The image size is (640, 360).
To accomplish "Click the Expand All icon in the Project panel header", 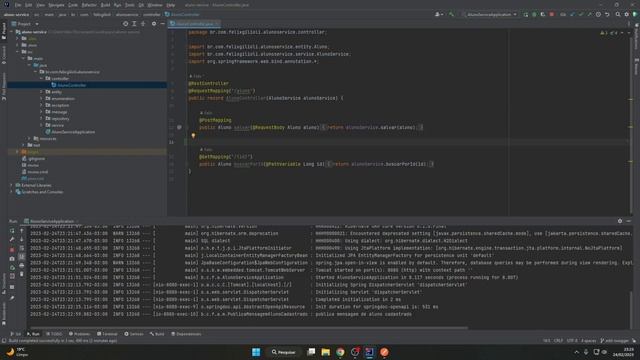I will click(x=134, y=24).
